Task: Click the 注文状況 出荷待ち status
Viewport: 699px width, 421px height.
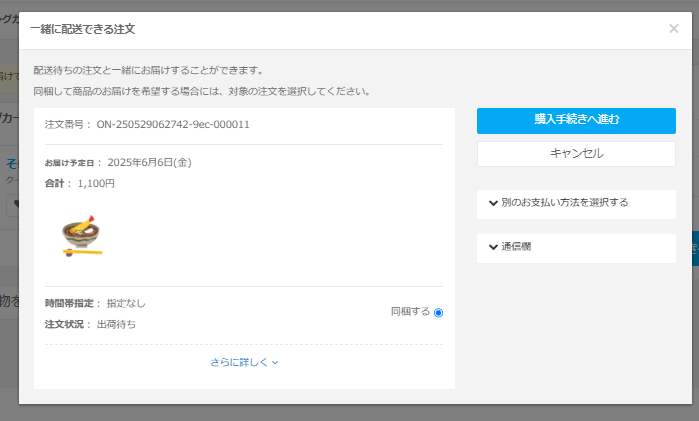Action: 116,324
